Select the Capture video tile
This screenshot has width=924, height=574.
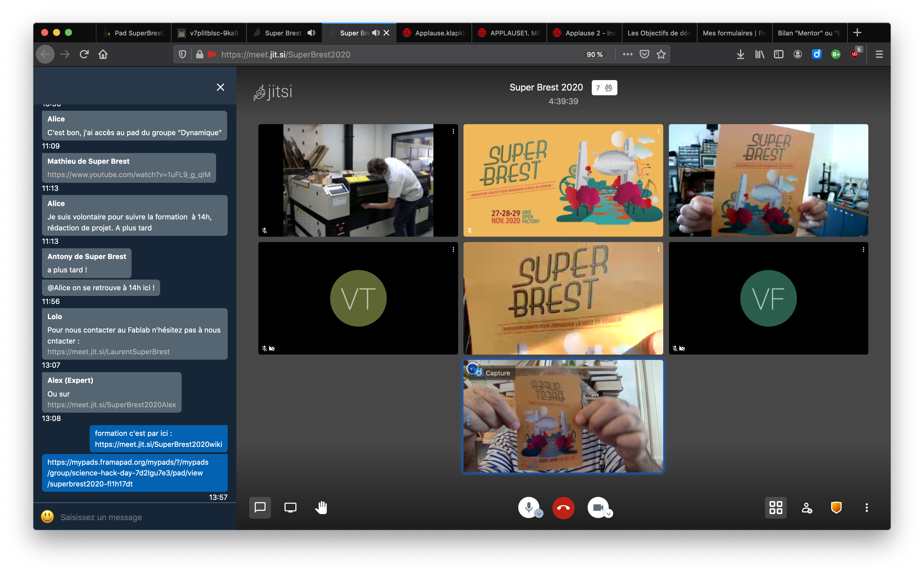(x=563, y=416)
